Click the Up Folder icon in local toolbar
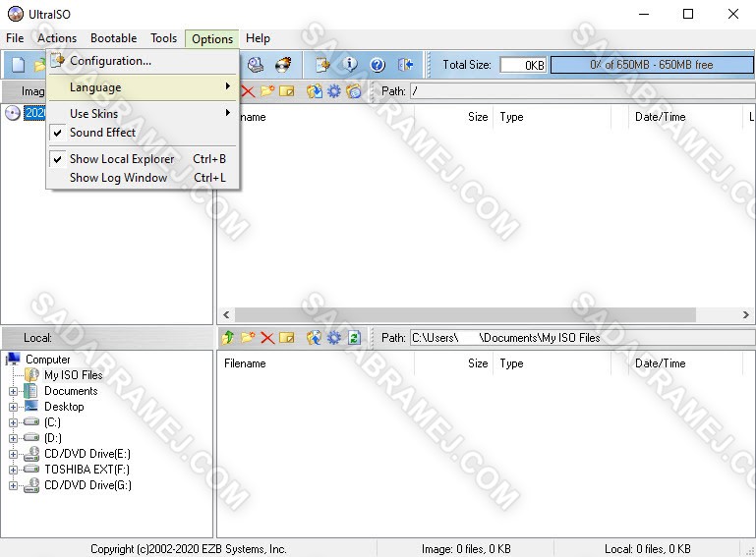 (228, 338)
